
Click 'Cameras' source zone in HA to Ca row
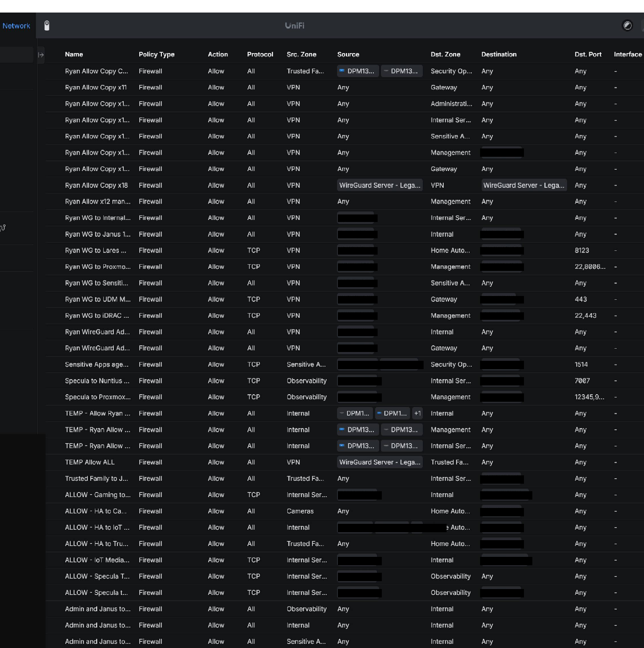click(x=300, y=511)
